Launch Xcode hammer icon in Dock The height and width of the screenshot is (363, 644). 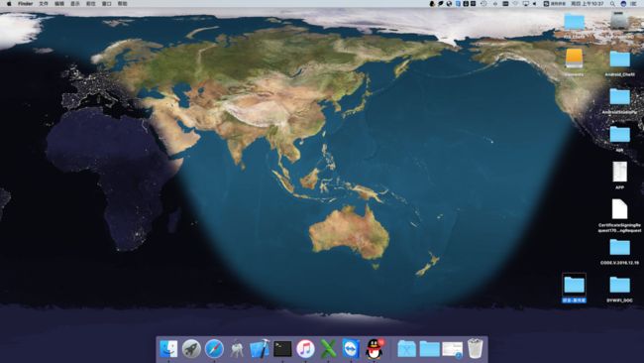pyautogui.click(x=260, y=348)
